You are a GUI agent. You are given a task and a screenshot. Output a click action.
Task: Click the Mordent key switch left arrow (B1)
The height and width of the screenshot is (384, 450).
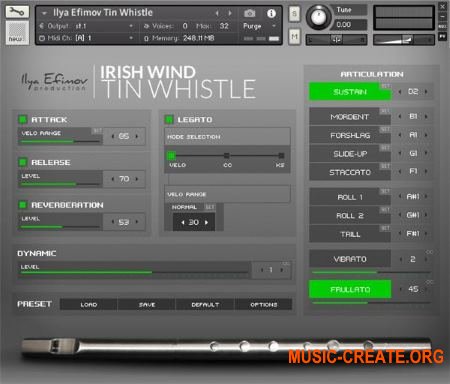[x=400, y=117]
